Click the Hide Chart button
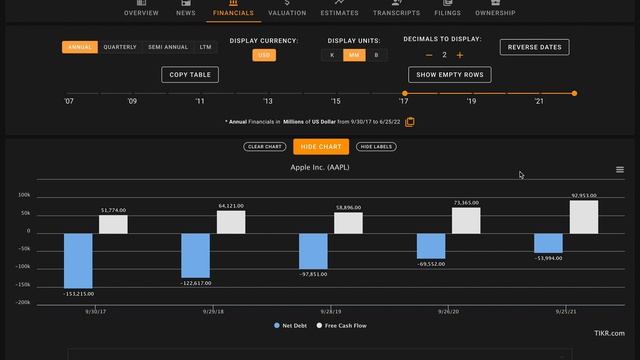Viewport: 640px width, 360px height. (x=321, y=147)
